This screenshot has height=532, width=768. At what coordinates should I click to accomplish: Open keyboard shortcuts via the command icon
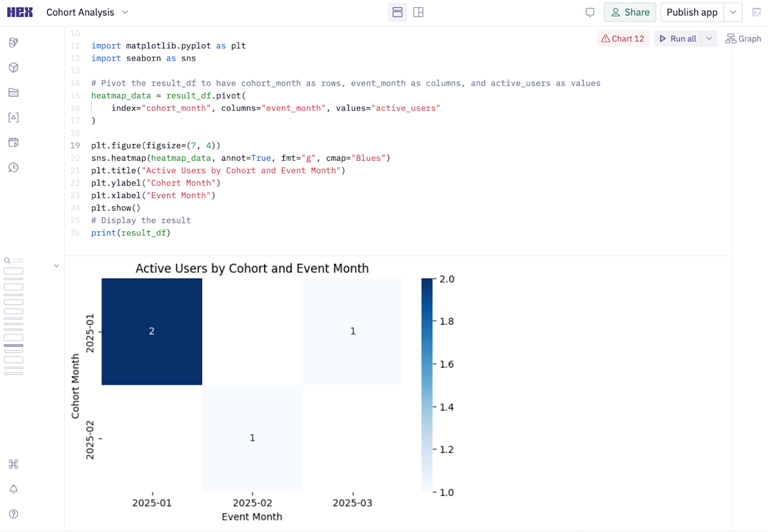13,464
